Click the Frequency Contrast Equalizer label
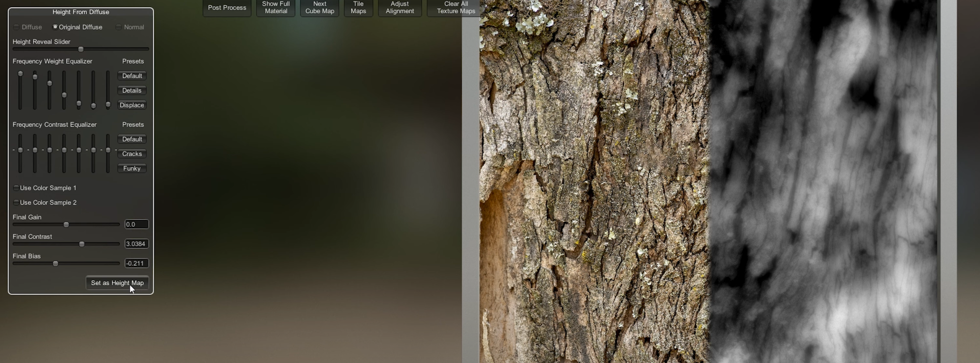Screen dimensions: 980x363 coord(55,125)
